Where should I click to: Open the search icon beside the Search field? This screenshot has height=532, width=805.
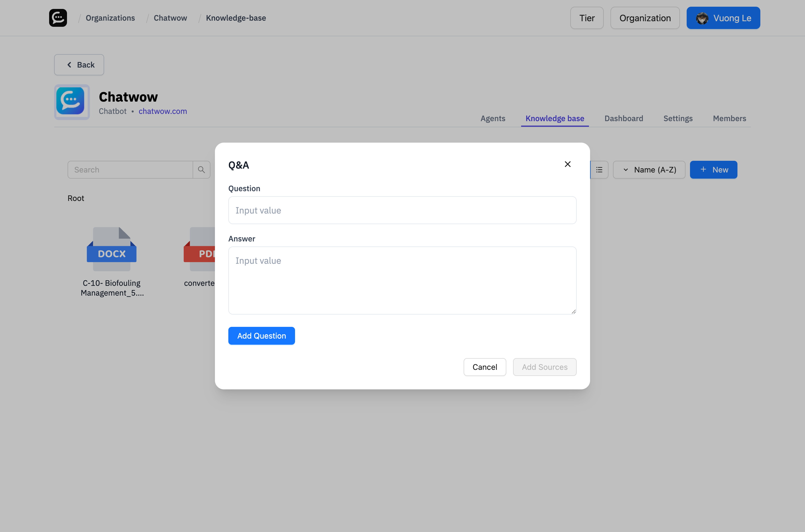coord(202,169)
